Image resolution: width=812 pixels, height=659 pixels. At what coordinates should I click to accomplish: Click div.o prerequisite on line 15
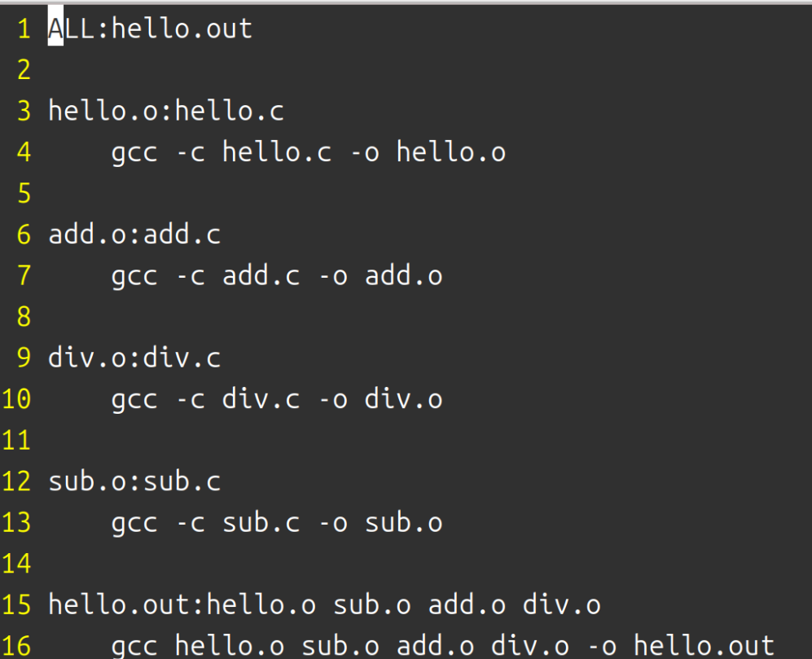point(561,605)
